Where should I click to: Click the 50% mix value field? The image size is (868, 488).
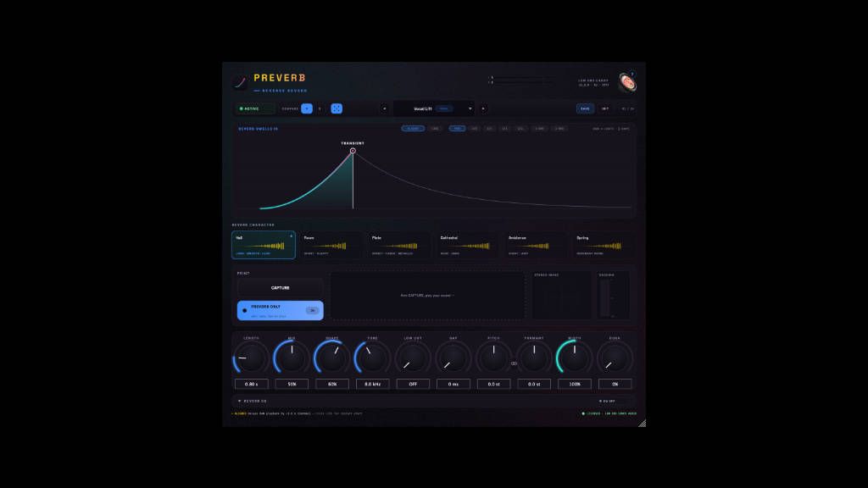click(x=292, y=384)
